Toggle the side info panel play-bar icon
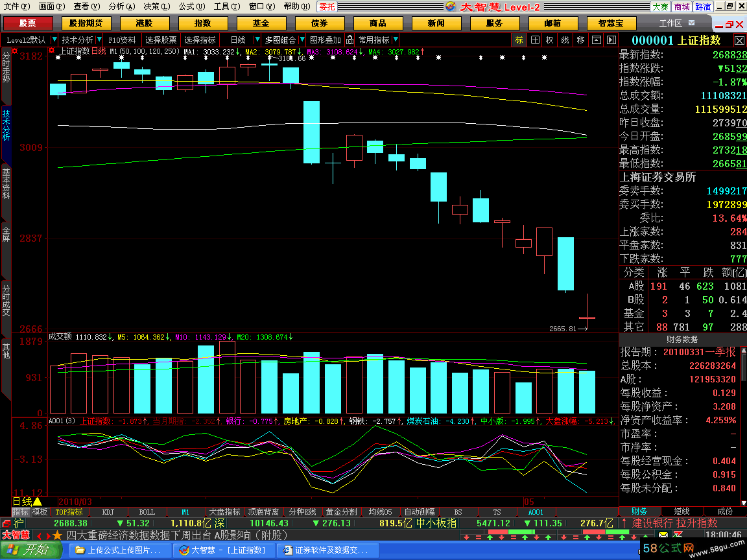Screen dimensions: 747x560 [611, 40]
